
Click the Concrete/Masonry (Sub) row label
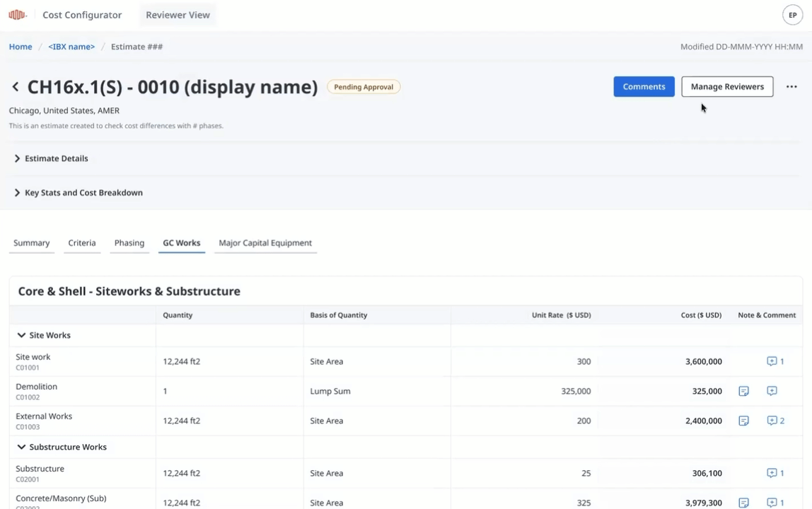click(x=61, y=498)
